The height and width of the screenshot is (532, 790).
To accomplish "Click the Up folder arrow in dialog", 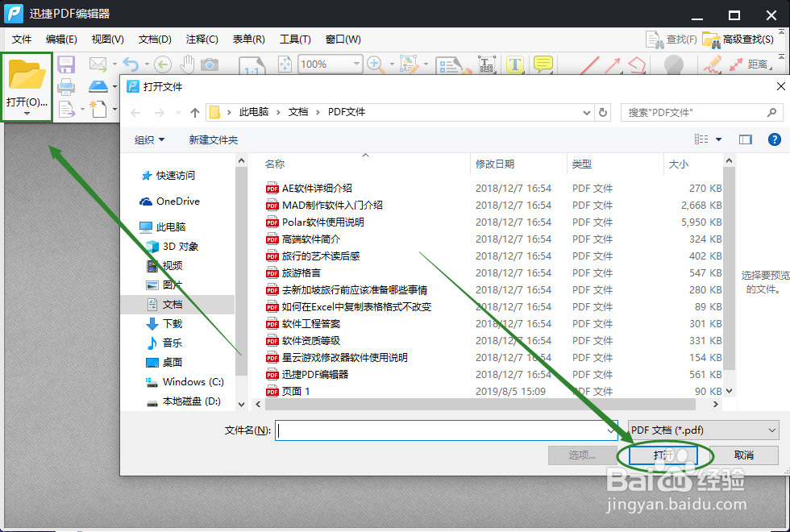I will [x=195, y=112].
